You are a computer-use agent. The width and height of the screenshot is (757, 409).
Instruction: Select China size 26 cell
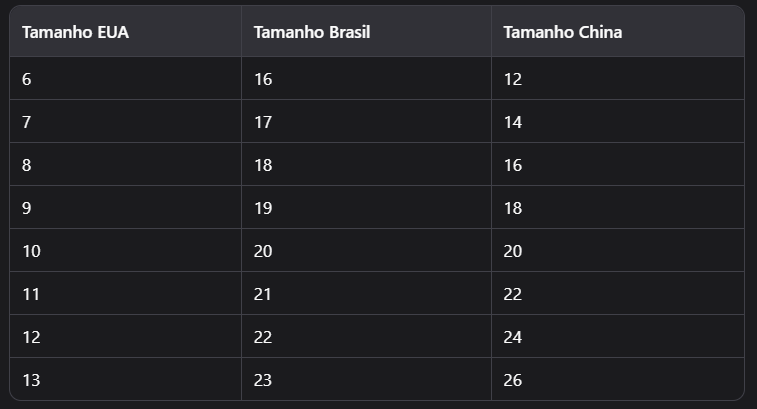(x=513, y=380)
